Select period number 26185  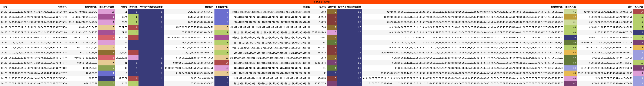click(4, 38)
